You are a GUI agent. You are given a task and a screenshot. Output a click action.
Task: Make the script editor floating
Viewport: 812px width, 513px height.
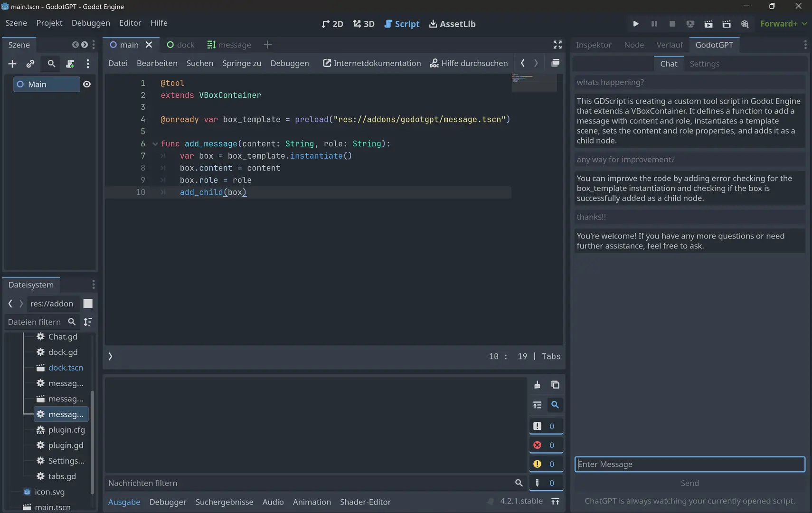(555, 63)
